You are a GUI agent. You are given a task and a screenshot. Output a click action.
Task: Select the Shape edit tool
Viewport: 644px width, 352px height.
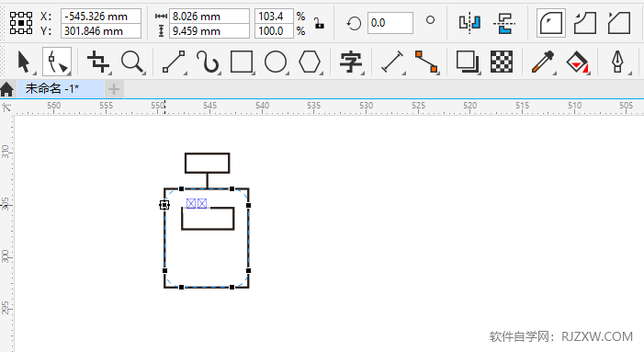(57, 62)
